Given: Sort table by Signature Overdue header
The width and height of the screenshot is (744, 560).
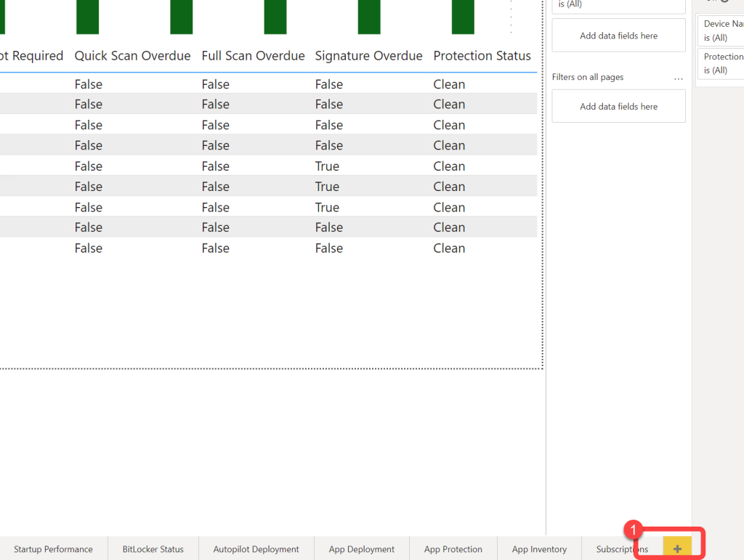Looking at the screenshot, I should point(368,56).
